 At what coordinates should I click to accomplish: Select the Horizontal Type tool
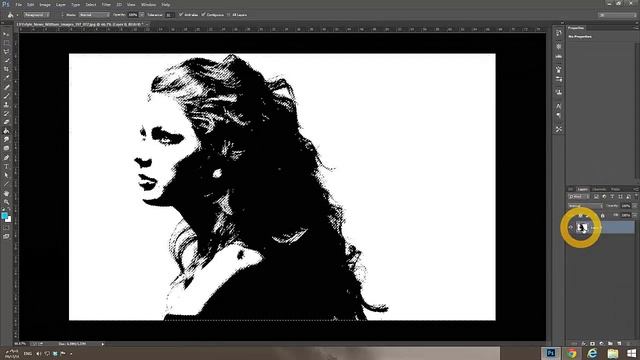(6, 167)
